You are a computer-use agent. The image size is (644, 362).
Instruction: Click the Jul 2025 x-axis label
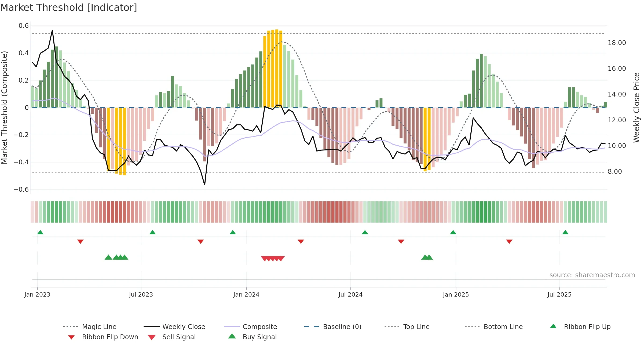click(x=559, y=295)
